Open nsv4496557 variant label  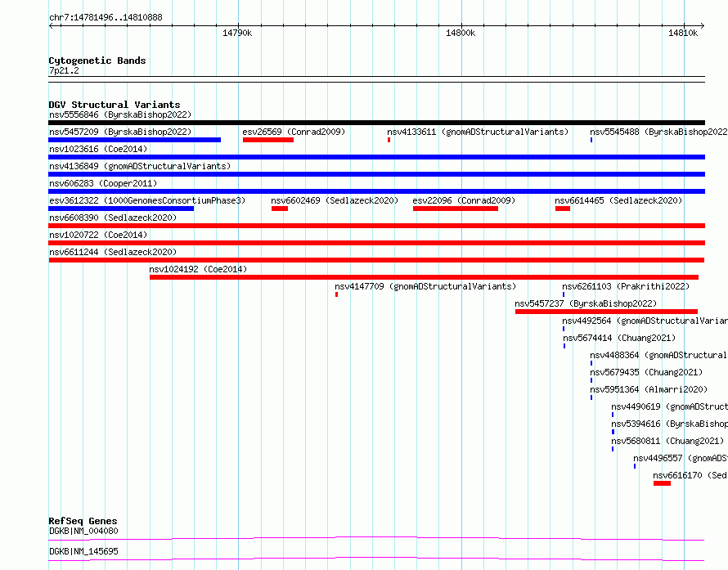(681, 458)
